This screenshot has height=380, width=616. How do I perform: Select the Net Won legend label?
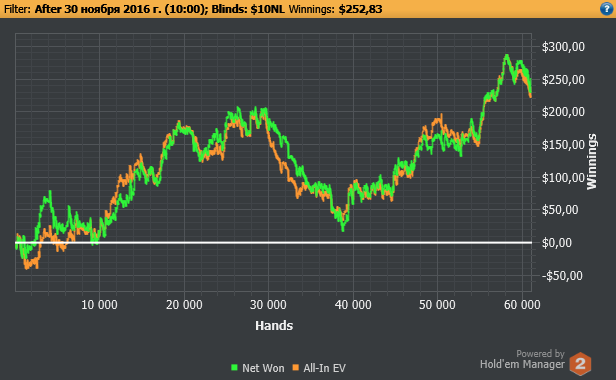263,368
